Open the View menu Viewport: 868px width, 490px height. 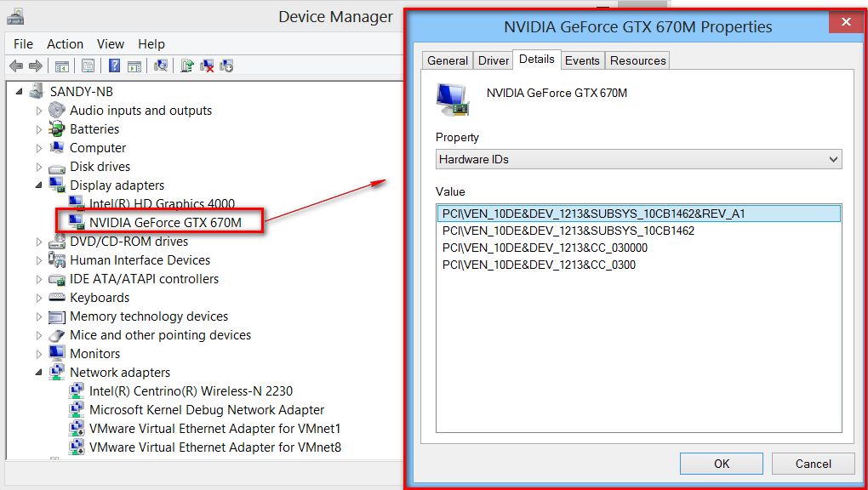(110, 44)
